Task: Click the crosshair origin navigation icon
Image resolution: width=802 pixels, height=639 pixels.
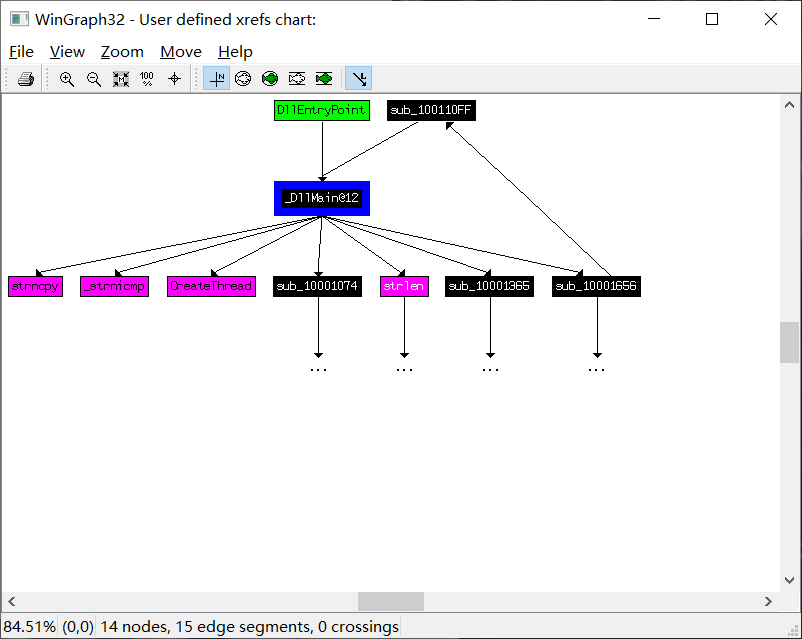Action: pyautogui.click(x=173, y=78)
